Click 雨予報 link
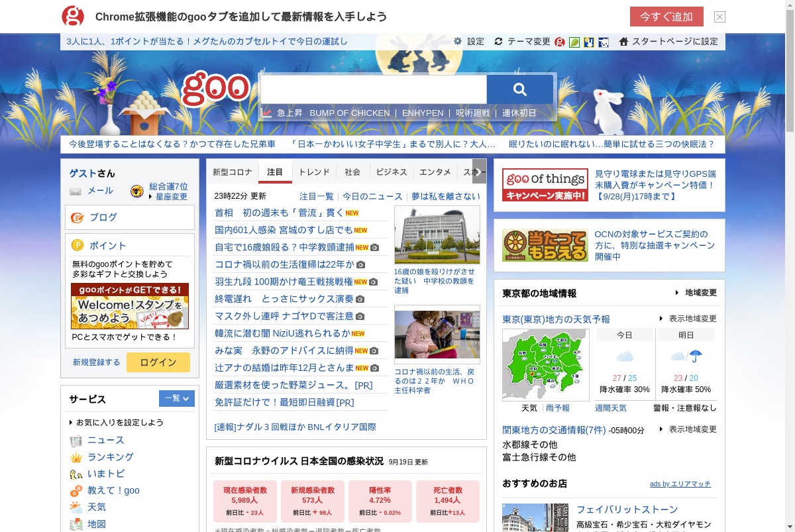795x532 pixels. coord(558,408)
